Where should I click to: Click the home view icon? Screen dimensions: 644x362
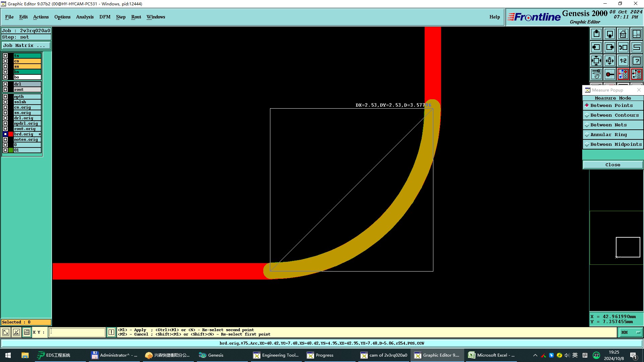[x=623, y=34]
